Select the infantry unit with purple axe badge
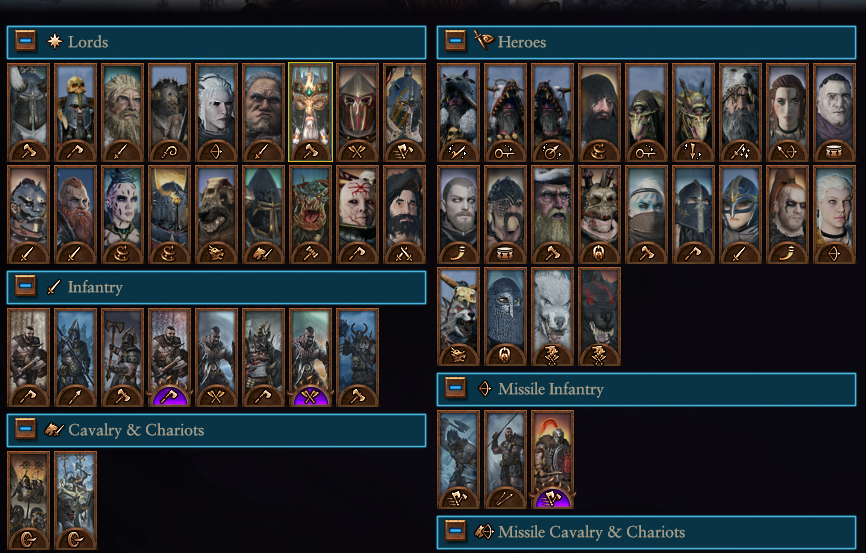Viewport: 866px width, 553px height. (x=170, y=357)
